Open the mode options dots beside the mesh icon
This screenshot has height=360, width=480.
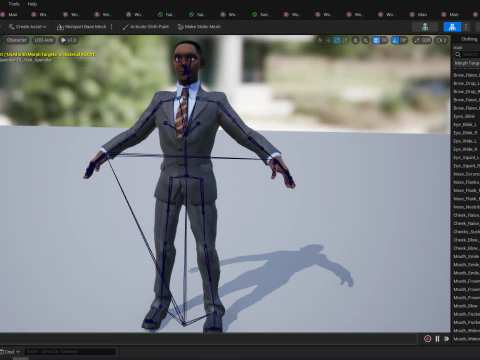[466, 27]
